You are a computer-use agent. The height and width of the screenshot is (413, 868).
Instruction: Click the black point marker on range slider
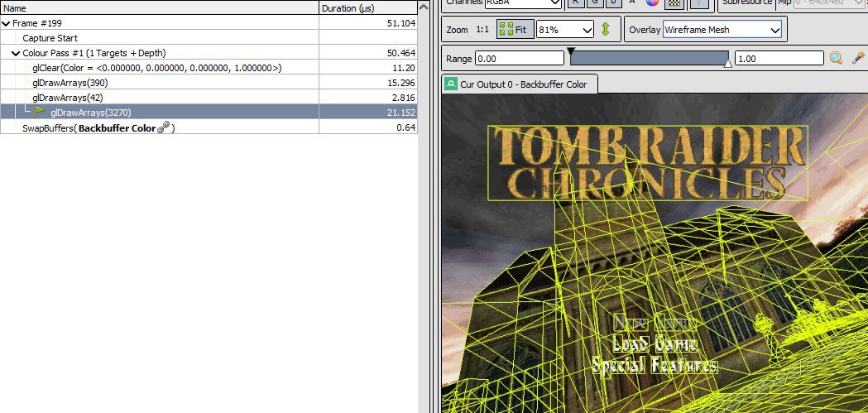(x=571, y=50)
